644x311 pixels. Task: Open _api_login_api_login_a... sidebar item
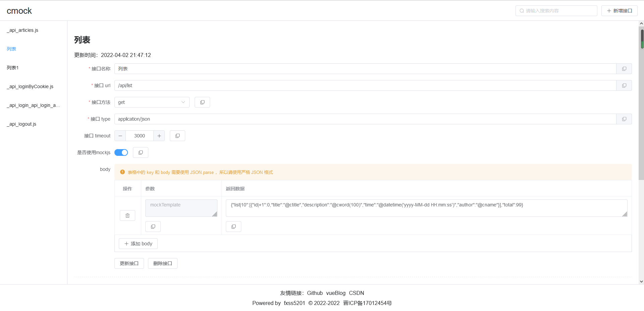click(34, 105)
